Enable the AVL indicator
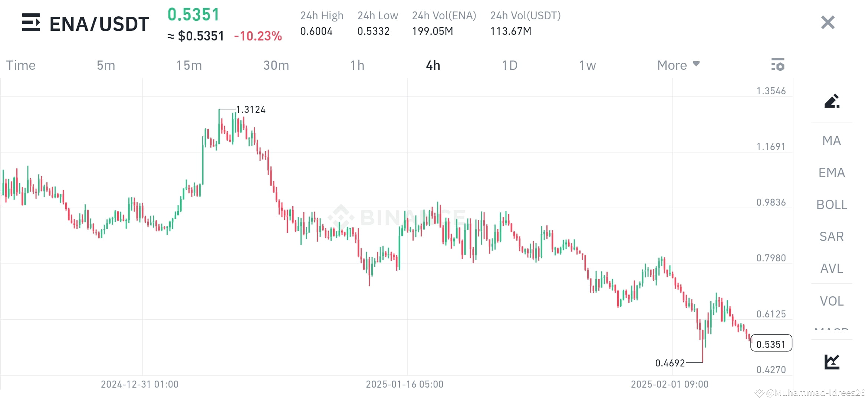This screenshot has height=401, width=868. (832, 268)
